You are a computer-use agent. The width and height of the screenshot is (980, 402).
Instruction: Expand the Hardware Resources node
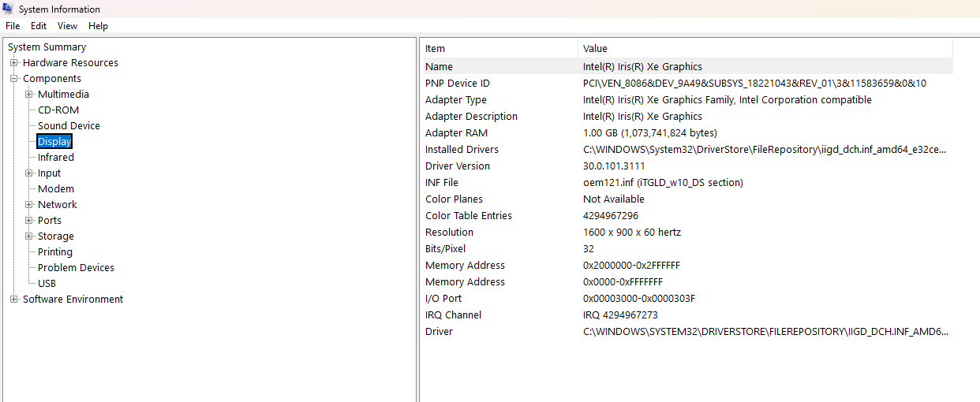point(14,63)
